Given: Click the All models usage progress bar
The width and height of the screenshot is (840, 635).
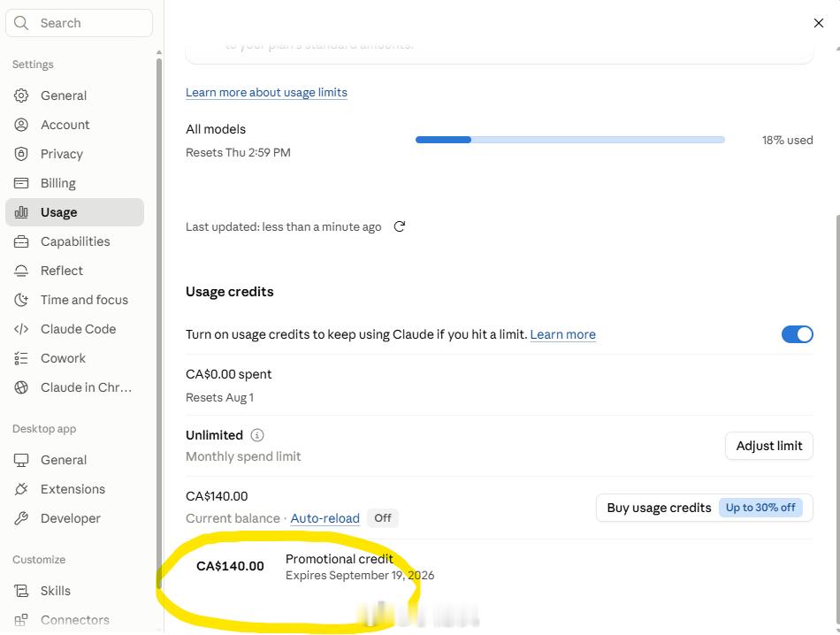Looking at the screenshot, I should click(570, 140).
